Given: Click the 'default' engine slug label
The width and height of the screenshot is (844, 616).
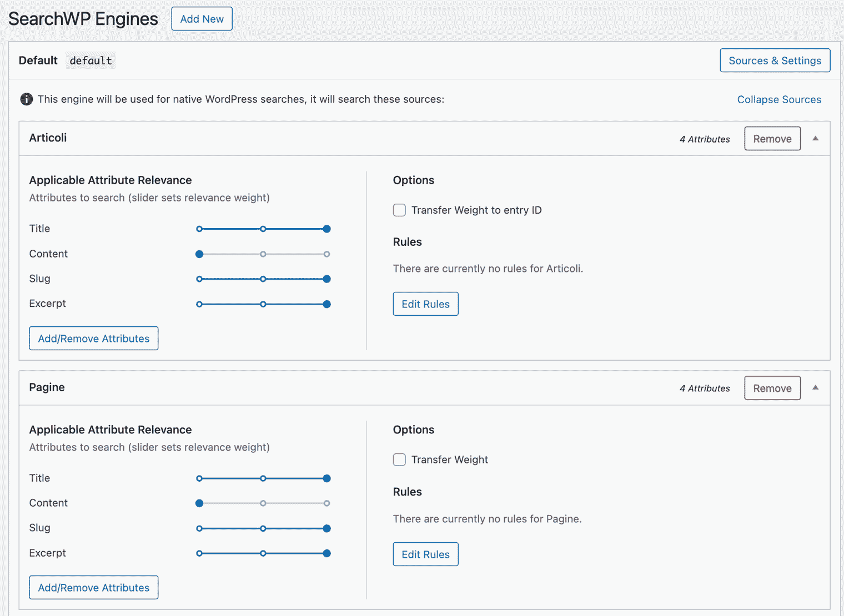Looking at the screenshot, I should click(91, 60).
